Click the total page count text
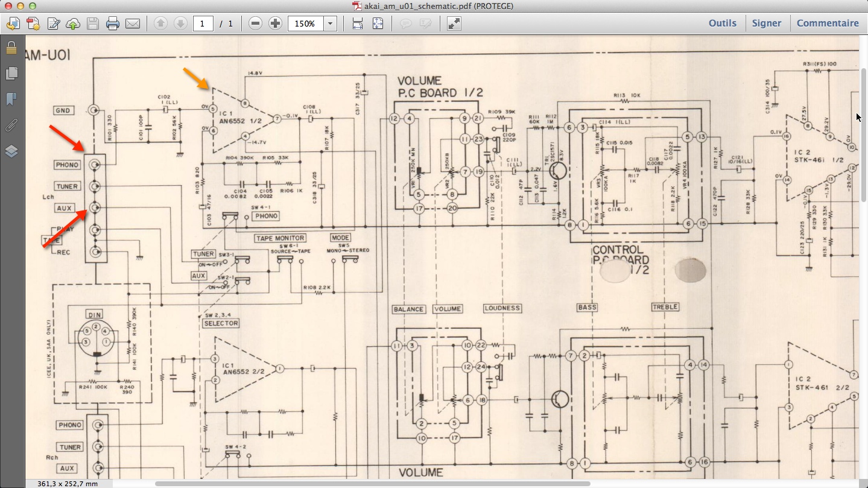This screenshot has width=868, height=488. (226, 24)
